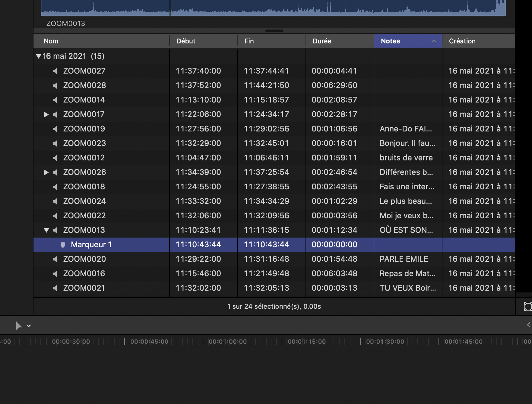
Task: Click end time 11:21:49:48 of ZOOM0016
Action: 267,274
